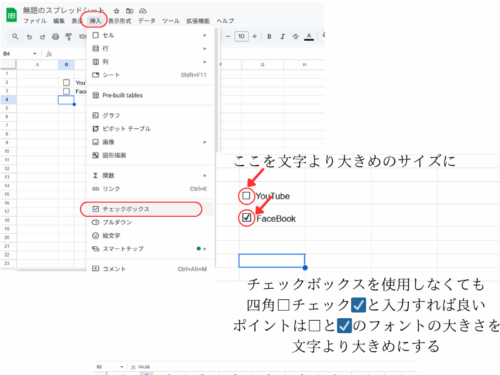Open the name box dropdown beside B4
The height and width of the screenshot is (375, 500).
(35, 54)
